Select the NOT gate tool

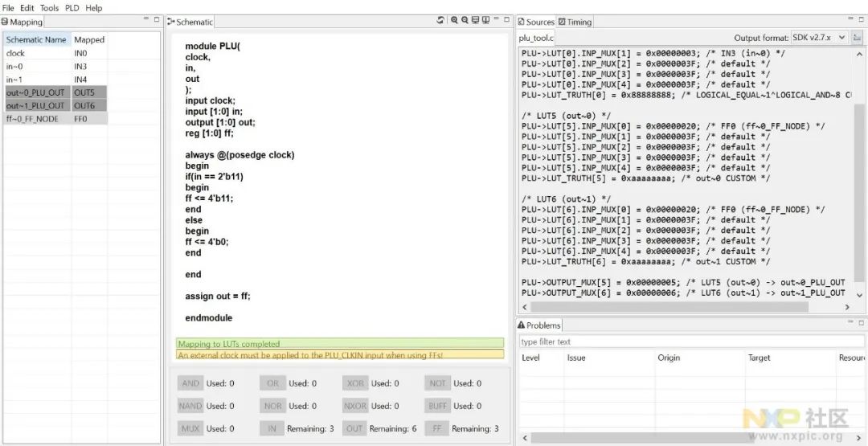[437, 383]
